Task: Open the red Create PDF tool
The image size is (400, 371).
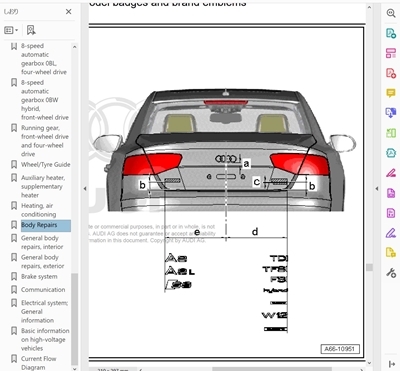Action: [391, 73]
